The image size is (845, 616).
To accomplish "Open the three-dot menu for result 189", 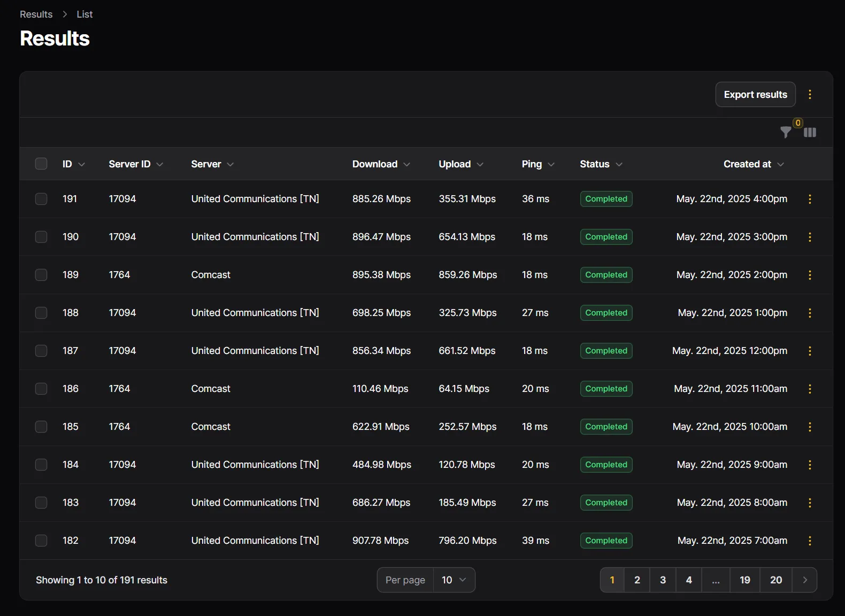I will click(x=810, y=275).
